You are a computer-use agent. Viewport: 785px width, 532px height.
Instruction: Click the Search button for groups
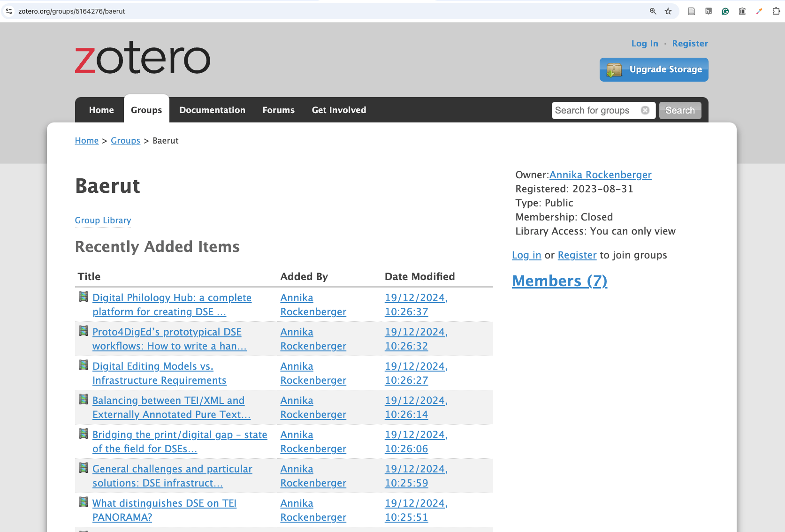click(x=680, y=110)
